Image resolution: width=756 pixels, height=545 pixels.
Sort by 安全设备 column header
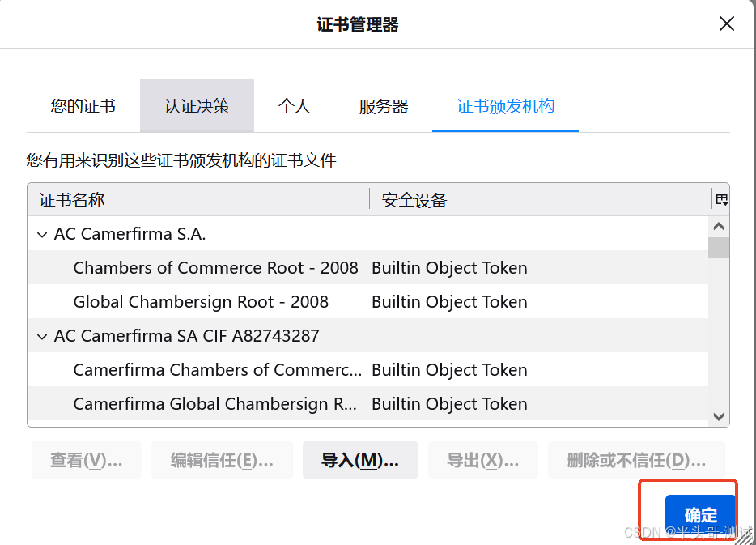click(x=541, y=199)
